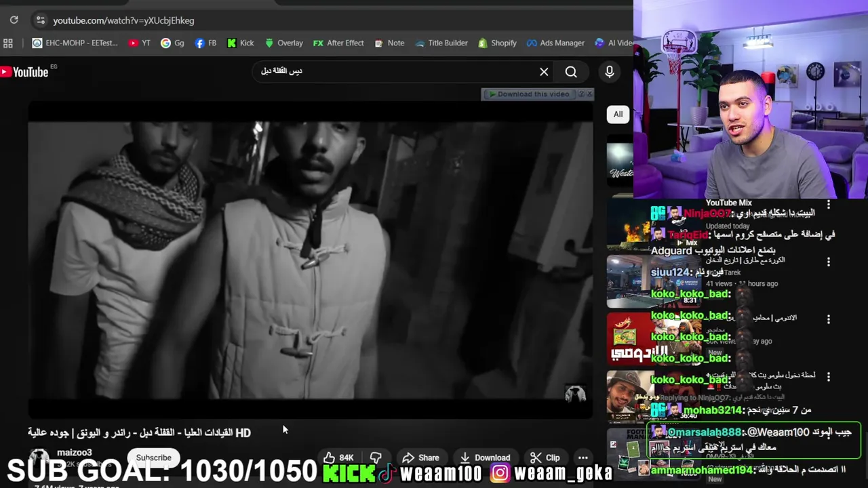Open the first sidebar thumbnail below All

(620, 162)
